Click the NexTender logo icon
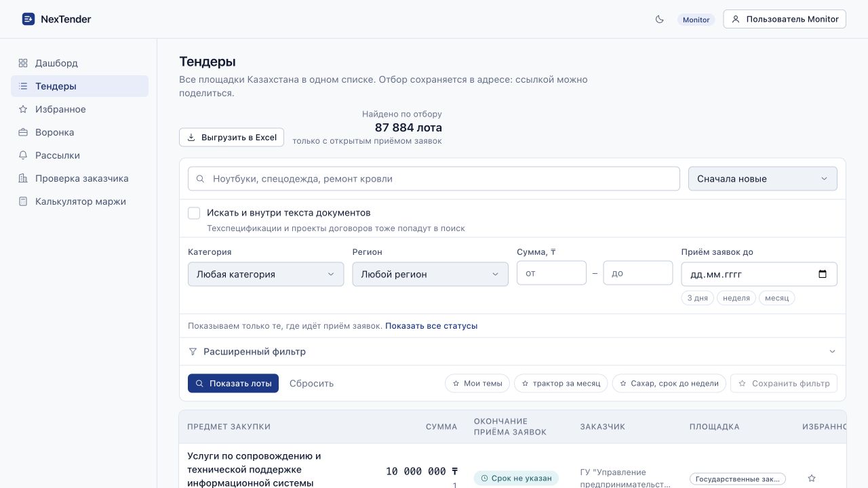868x488 pixels. click(x=28, y=19)
